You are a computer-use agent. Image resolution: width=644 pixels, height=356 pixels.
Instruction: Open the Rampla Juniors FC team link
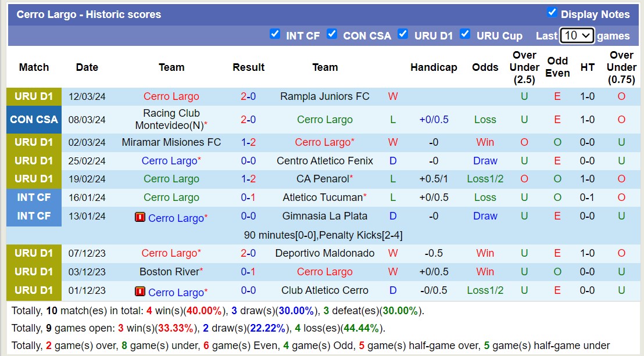(324, 96)
